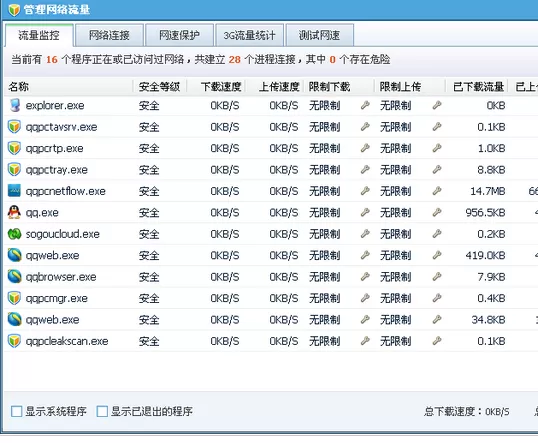
Task: Click the 956.5KB downloaded value
Action: pos(485,212)
